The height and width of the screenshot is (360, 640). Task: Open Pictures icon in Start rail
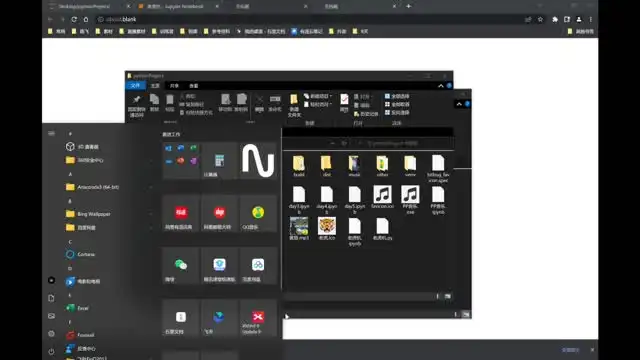51,316
